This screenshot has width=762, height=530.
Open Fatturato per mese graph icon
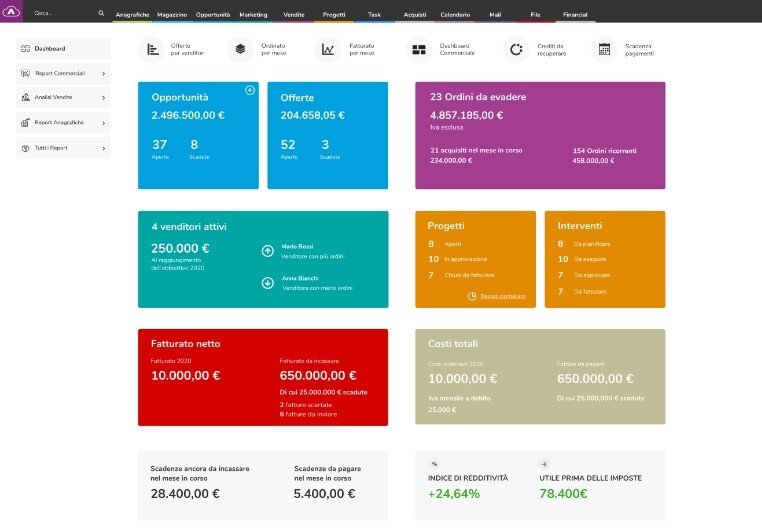[327, 49]
